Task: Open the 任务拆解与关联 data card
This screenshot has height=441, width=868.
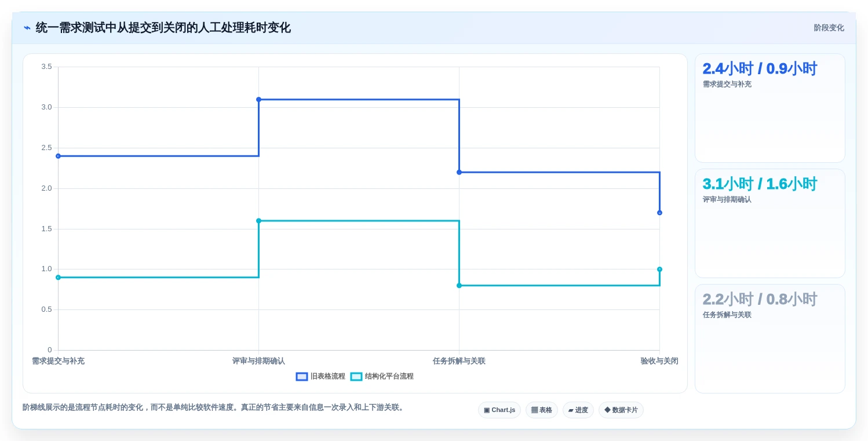Action: 770,338
